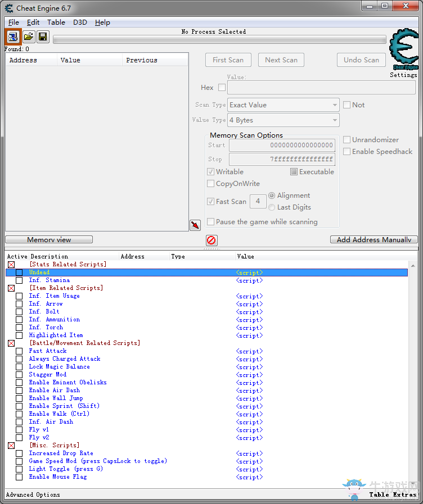Check the Not checkbox

pos(346,105)
